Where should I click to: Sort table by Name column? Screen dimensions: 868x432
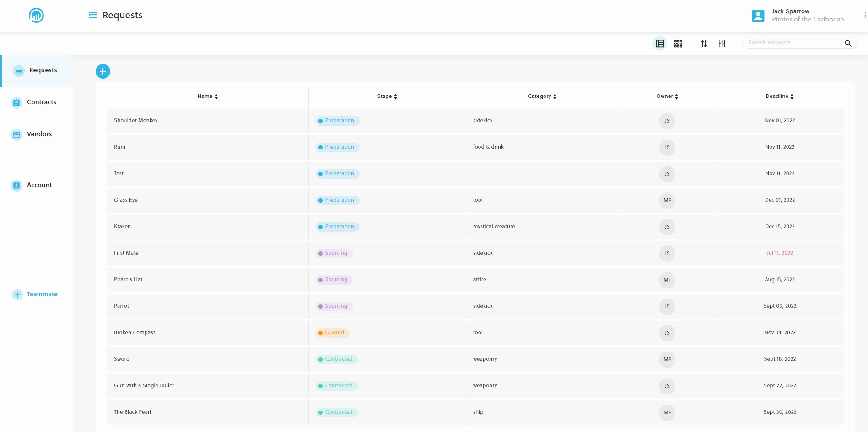pyautogui.click(x=208, y=96)
